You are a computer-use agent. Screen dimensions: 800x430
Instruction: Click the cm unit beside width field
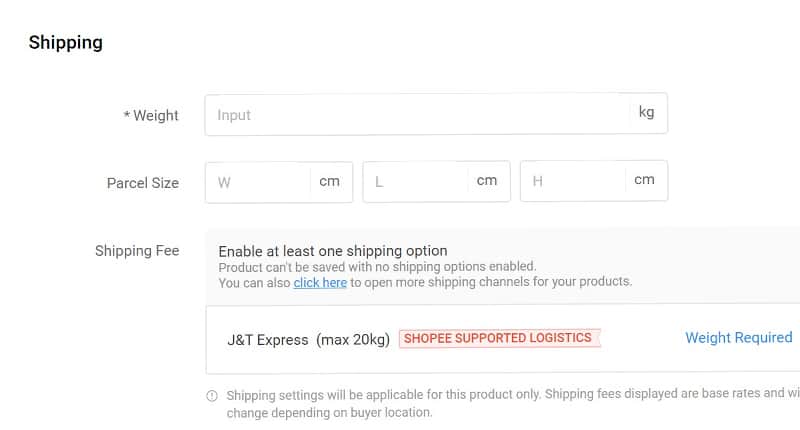click(x=329, y=181)
